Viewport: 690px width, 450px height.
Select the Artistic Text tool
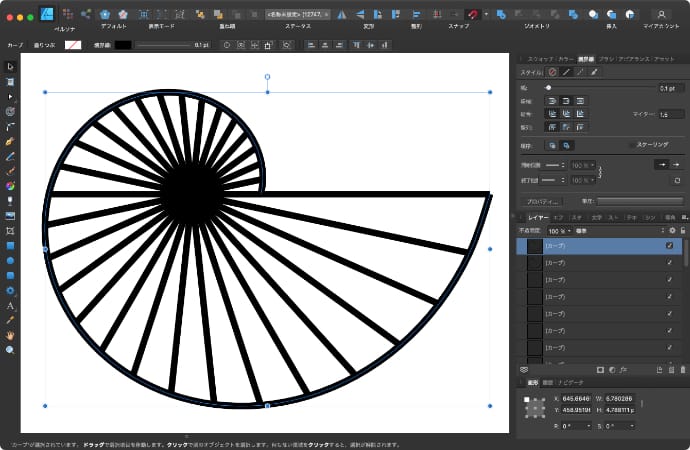point(10,305)
